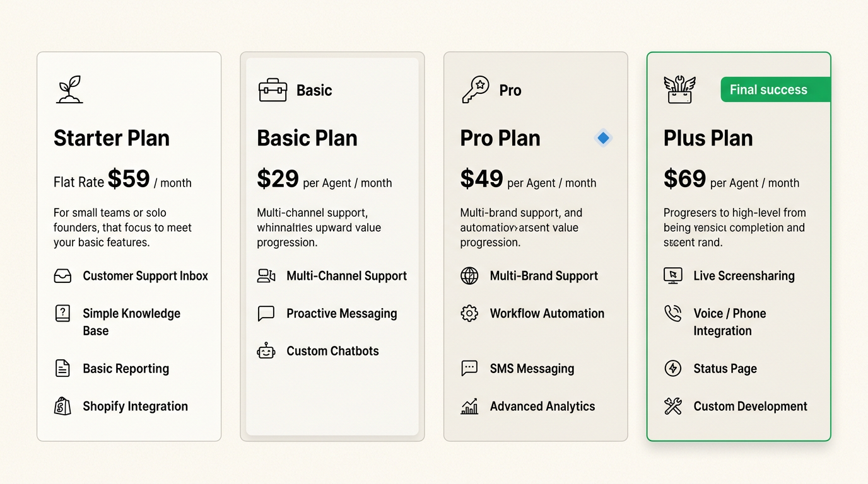868x484 pixels.
Task: Click the Voice / Phone Integration icon
Action: (x=673, y=313)
